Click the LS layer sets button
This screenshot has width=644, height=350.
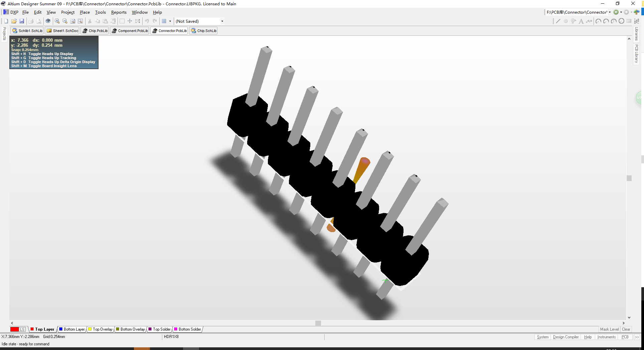[x=22, y=329]
